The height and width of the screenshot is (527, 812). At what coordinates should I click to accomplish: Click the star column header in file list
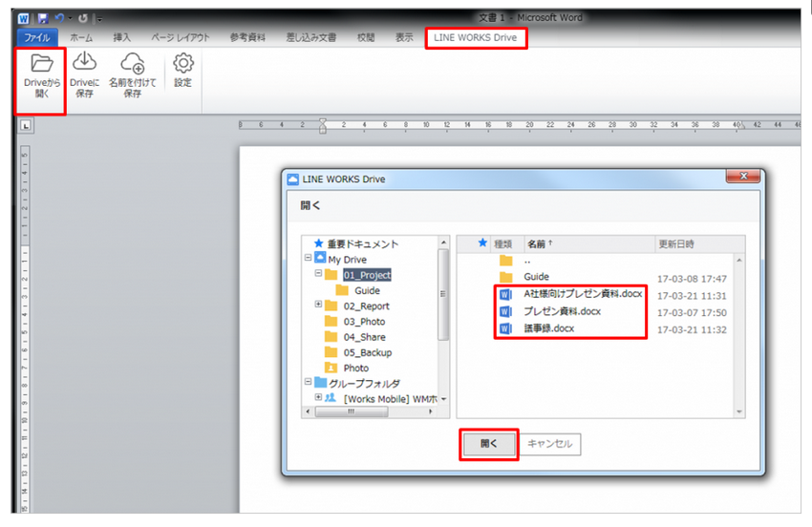coord(482,243)
